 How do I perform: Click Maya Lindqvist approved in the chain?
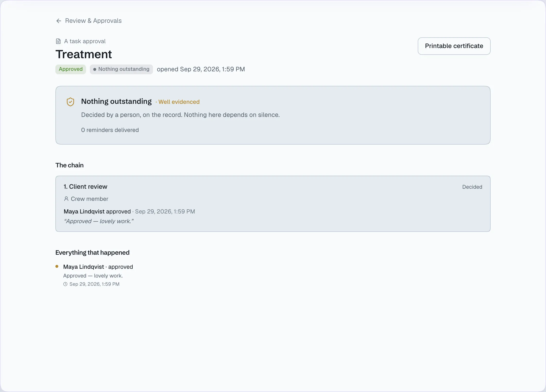(97, 212)
